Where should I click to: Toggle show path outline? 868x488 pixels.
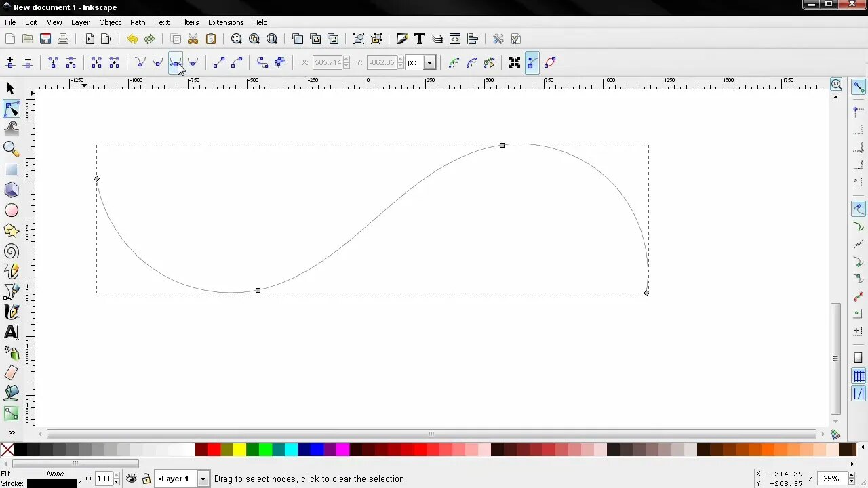(550, 62)
